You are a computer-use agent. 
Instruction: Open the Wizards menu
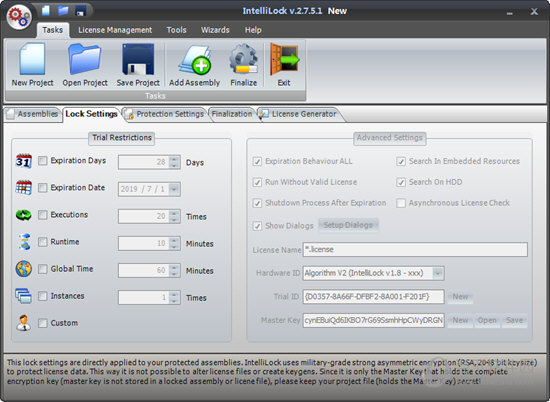pyautogui.click(x=215, y=30)
